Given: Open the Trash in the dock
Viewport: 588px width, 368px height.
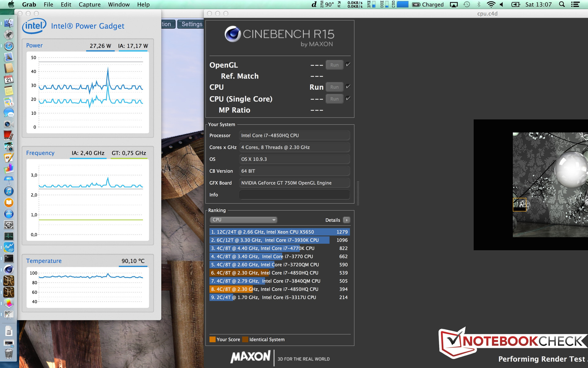Looking at the screenshot, I should (9, 353).
